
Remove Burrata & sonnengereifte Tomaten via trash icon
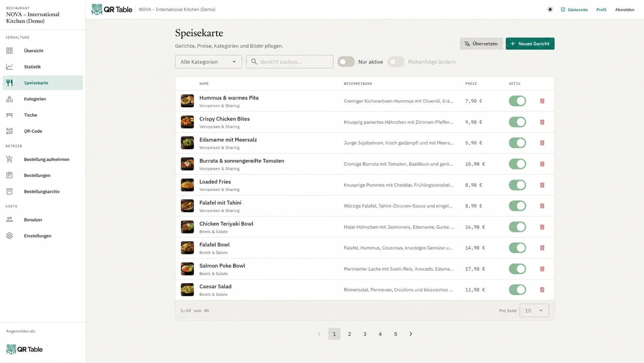542,164
